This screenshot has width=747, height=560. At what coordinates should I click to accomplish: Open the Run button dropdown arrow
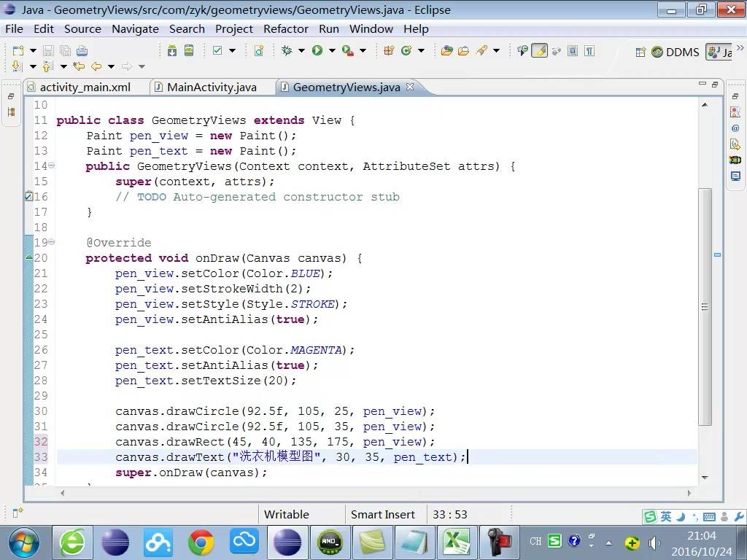click(332, 50)
